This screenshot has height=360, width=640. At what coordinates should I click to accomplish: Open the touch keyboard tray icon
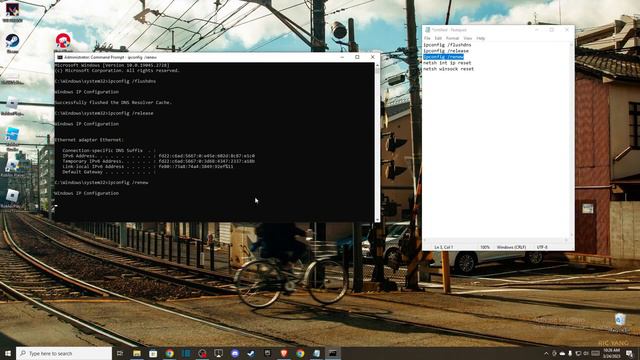point(595,353)
